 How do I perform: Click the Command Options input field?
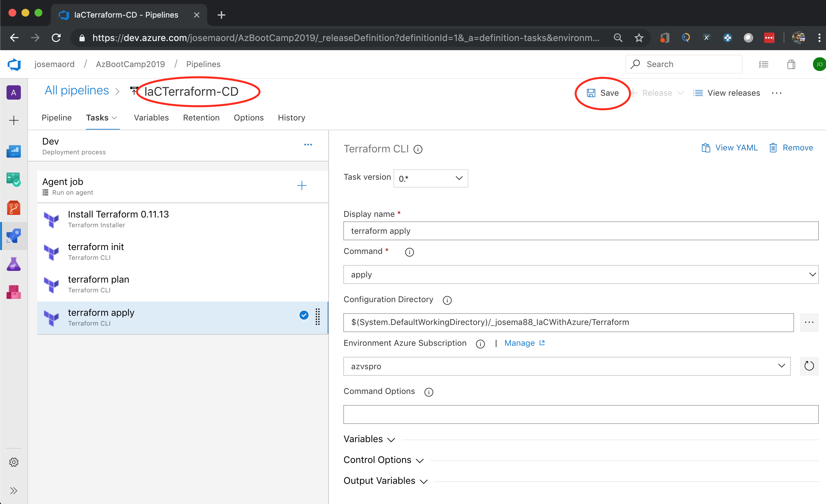pyautogui.click(x=581, y=414)
